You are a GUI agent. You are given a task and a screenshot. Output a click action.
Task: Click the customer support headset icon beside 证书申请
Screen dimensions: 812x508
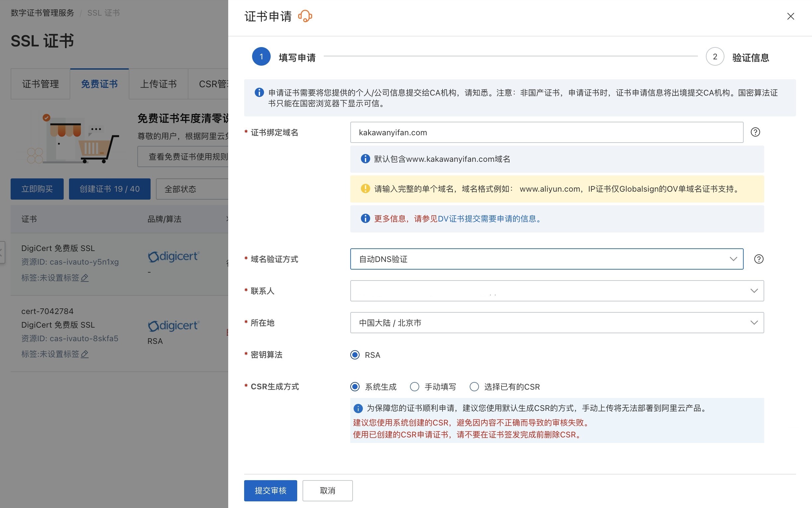(305, 16)
